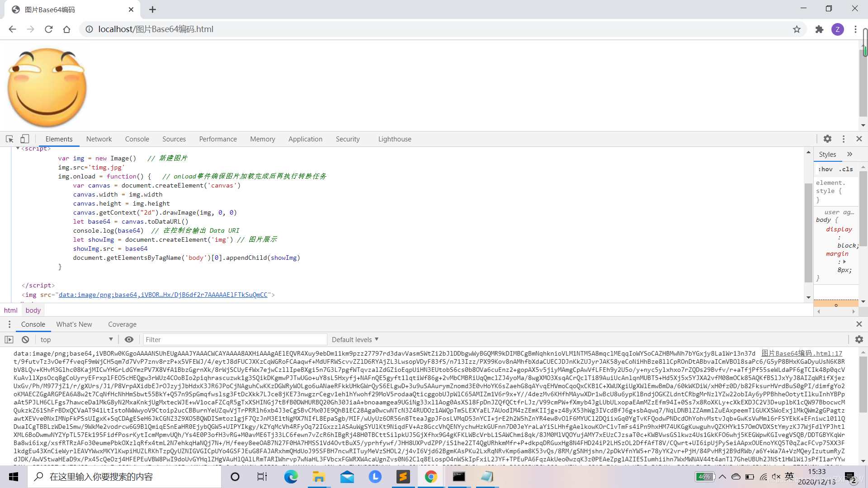Click the Windows search box
The width and height of the screenshot is (868, 488).
coord(124,477)
